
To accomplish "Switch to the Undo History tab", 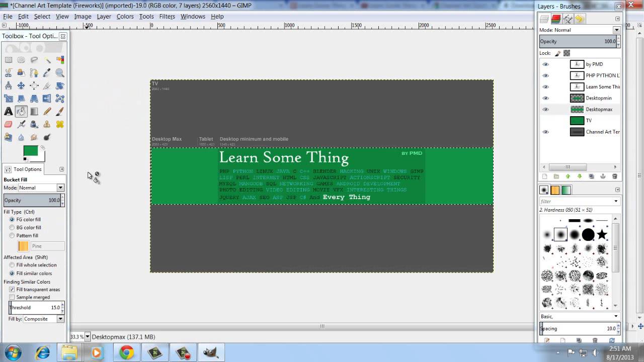I will 580,19.
